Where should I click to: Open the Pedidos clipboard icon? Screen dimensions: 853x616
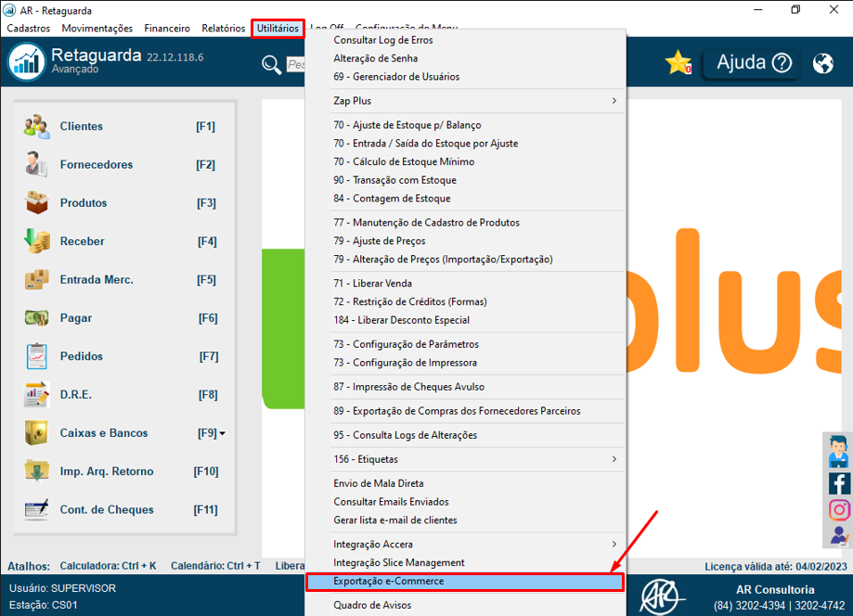click(36, 356)
